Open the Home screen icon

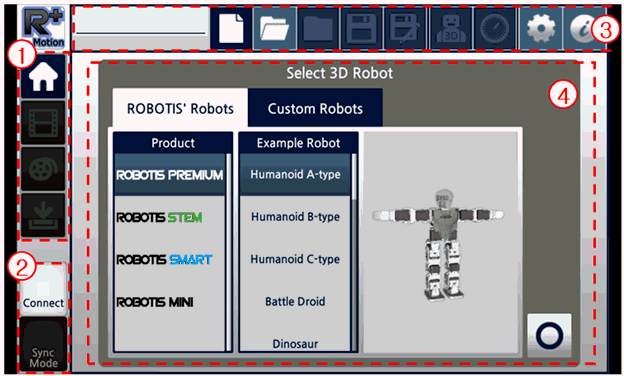tap(43, 76)
